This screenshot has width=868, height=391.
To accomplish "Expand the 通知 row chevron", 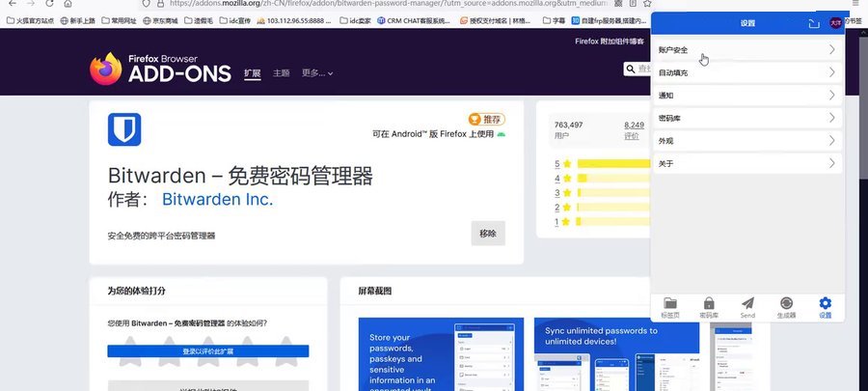I will [x=831, y=96].
